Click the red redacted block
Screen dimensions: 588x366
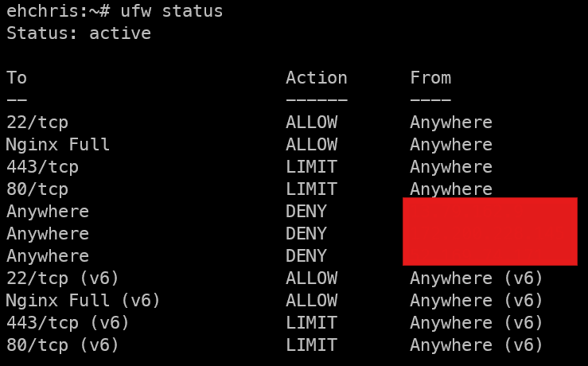[x=489, y=231]
